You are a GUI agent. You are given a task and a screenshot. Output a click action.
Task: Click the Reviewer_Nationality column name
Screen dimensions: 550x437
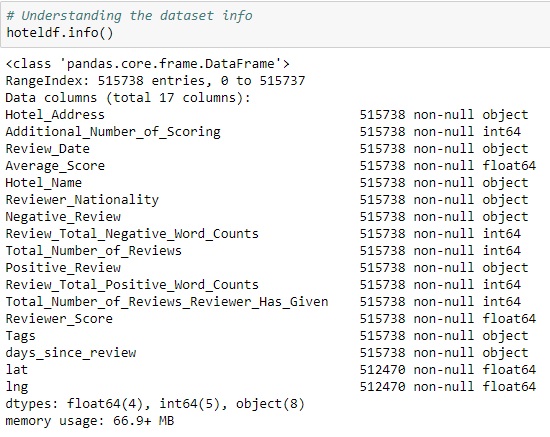coord(82,200)
